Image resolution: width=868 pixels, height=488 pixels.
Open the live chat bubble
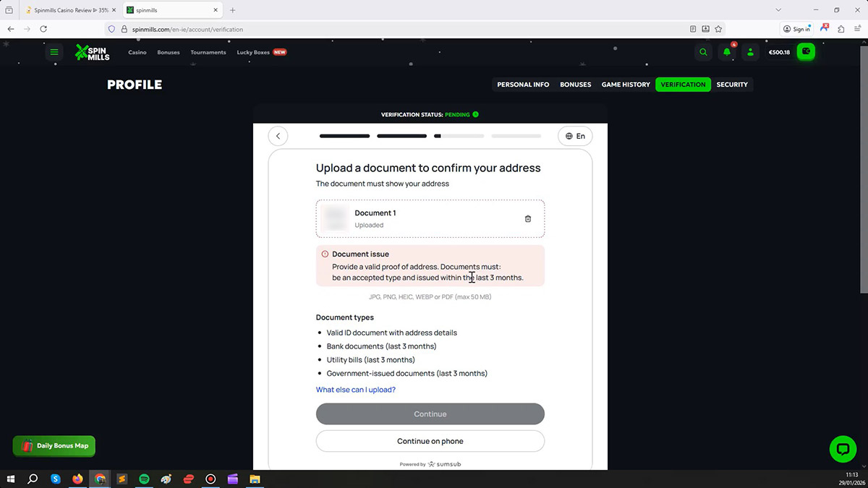(842, 449)
